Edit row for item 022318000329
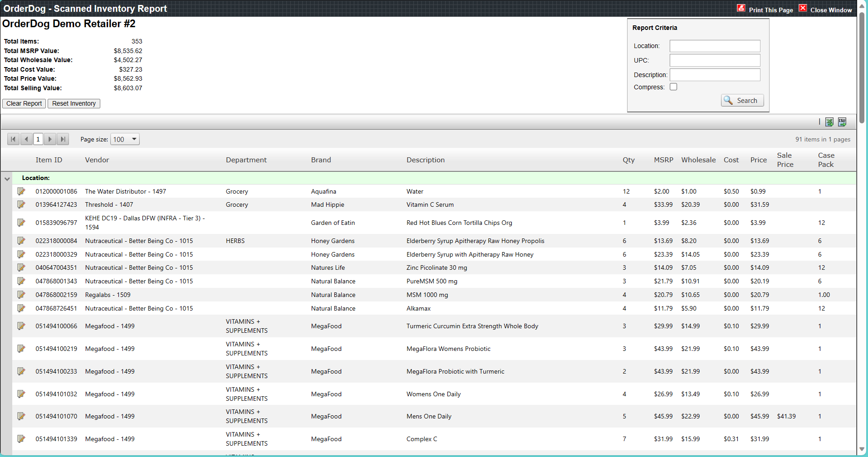This screenshot has height=457, width=868. click(x=21, y=254)
